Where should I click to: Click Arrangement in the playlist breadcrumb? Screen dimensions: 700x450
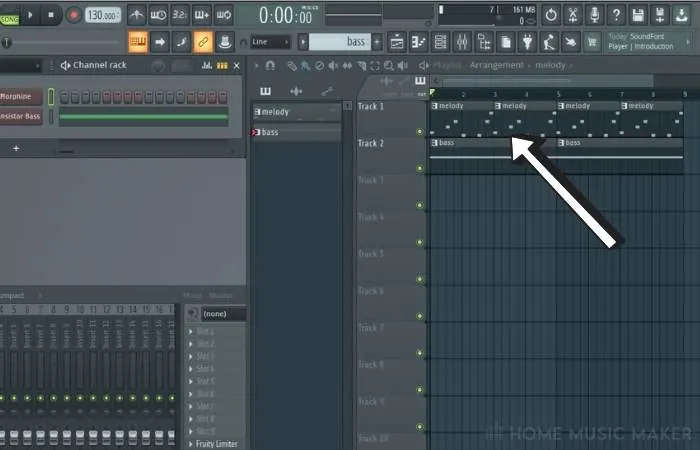(x=496, y=65)
